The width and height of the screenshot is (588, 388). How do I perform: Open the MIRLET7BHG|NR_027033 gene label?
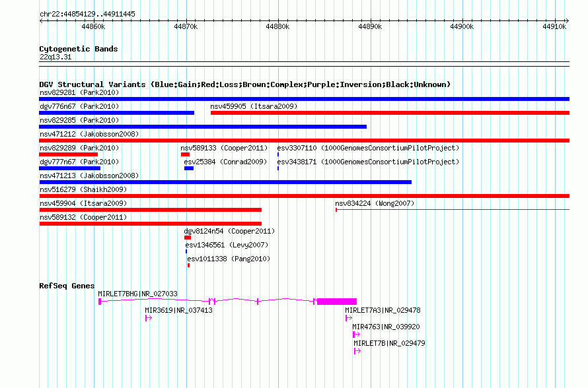[137, 294]
